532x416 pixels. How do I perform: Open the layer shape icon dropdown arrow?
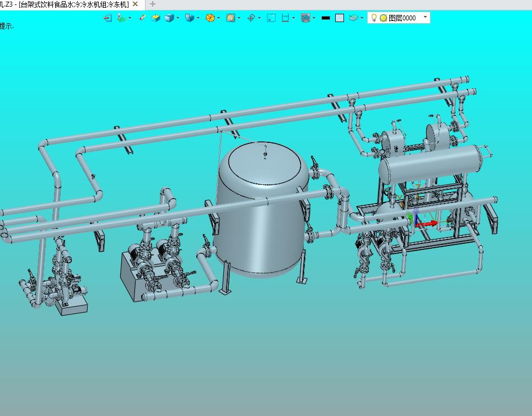362,18
